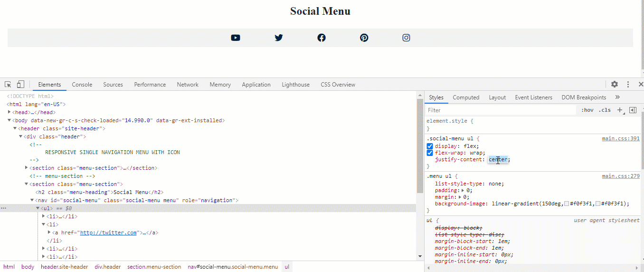The image size is (644, 272).
Task: Open the Performance tab
Action: [x=150, y=85]
